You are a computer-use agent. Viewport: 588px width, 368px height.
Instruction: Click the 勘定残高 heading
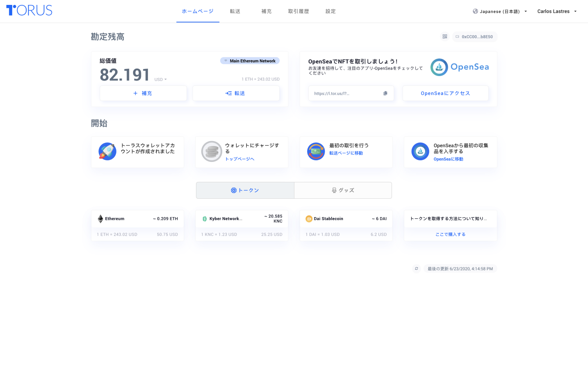(107, 37)
